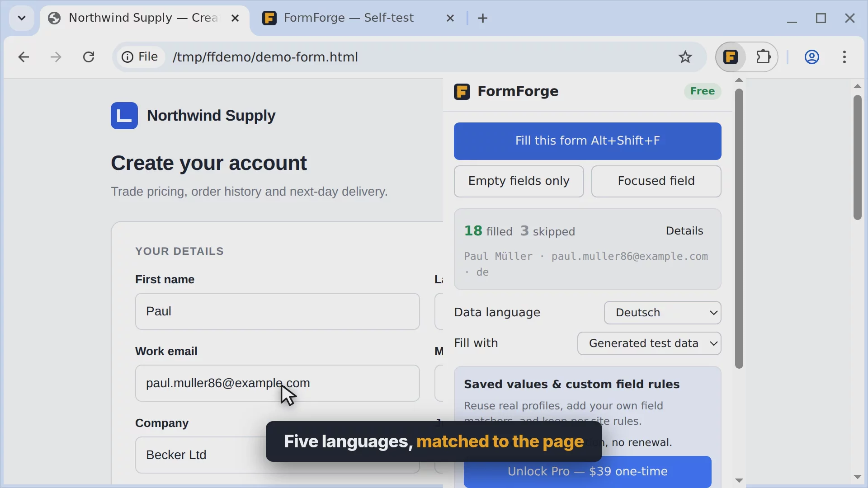
Task: Open the tab search dropdown arrow
Action: coord(21,18)
